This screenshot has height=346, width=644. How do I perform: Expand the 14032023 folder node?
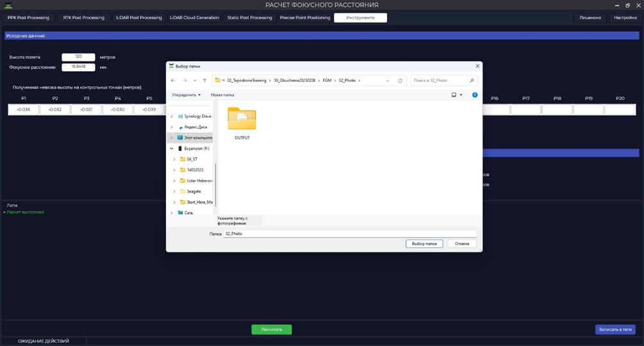(174, 170)
